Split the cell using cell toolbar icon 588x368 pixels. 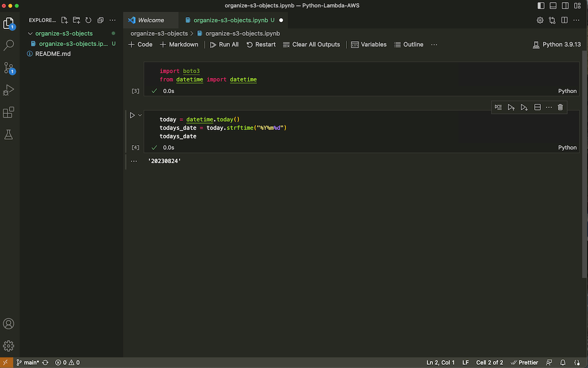coord(538,108)
